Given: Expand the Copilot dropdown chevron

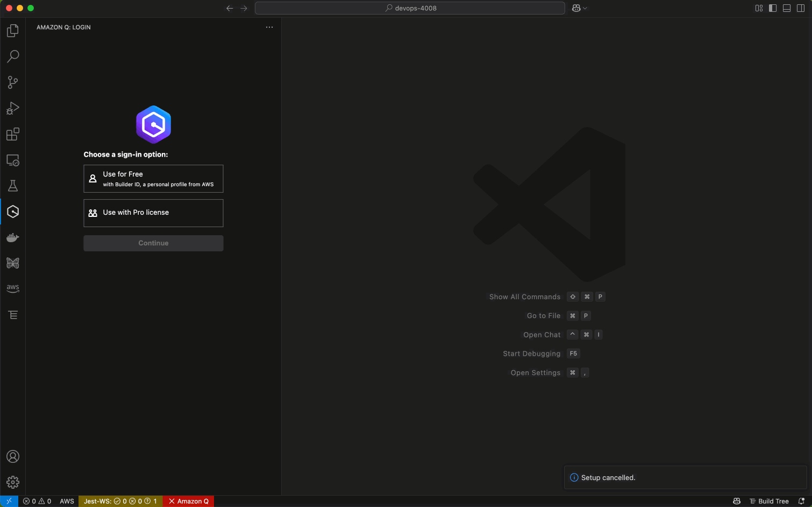Looking at the screenshot, I should click(x=585, y=8).
